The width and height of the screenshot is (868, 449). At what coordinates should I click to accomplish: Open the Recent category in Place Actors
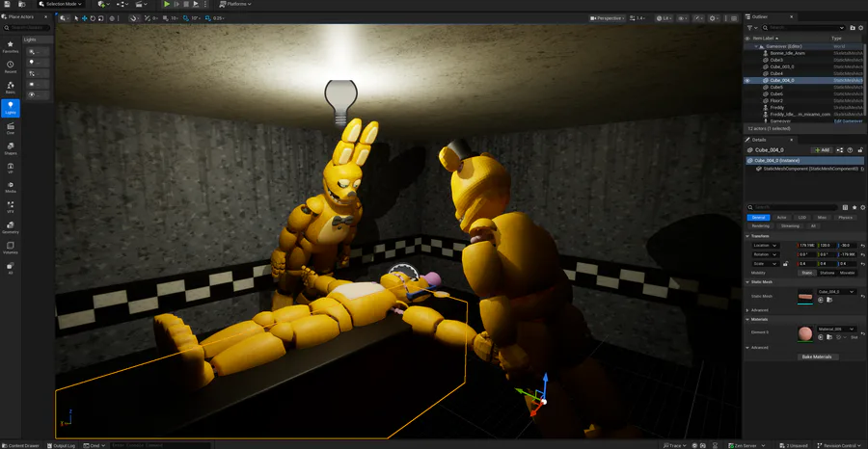tap(10, 67)
